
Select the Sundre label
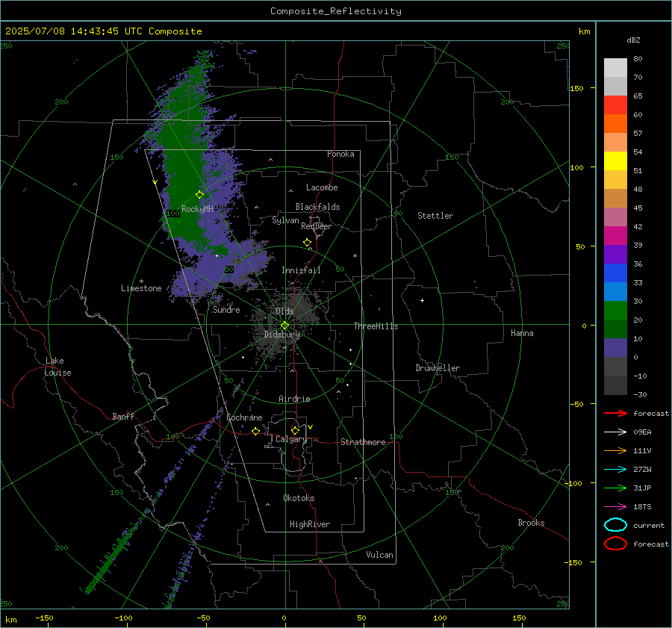226,309
